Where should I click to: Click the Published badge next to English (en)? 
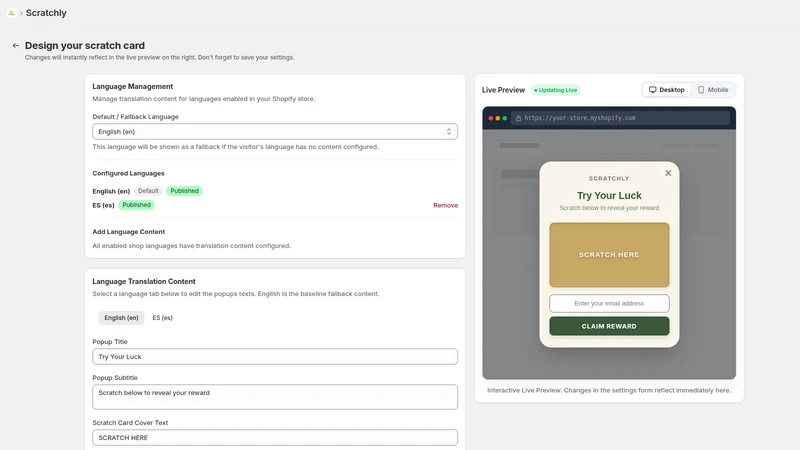(184, 191)
